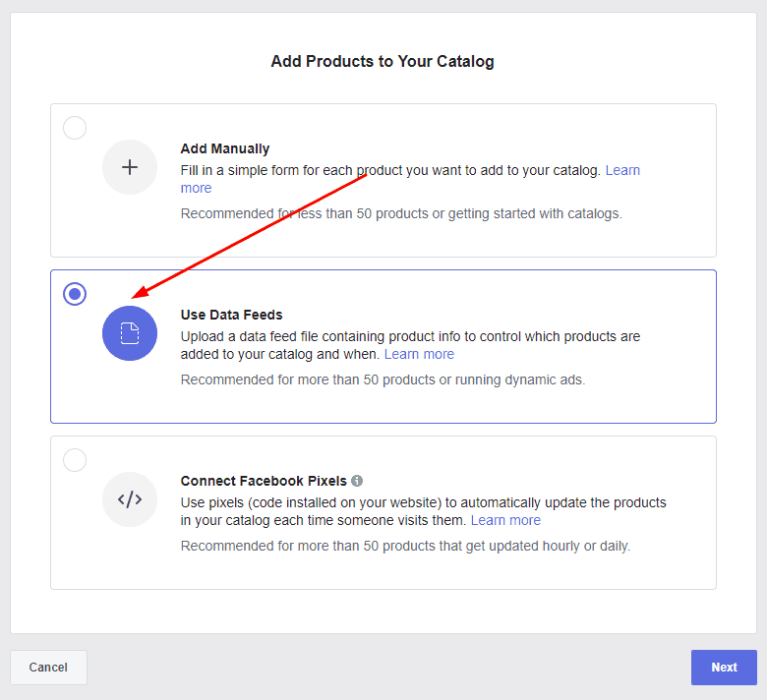Screen dimensions: 767x700
Task: Open Learn more link in Connect Facebook Pixels option
Action: [x=505, y=520]
